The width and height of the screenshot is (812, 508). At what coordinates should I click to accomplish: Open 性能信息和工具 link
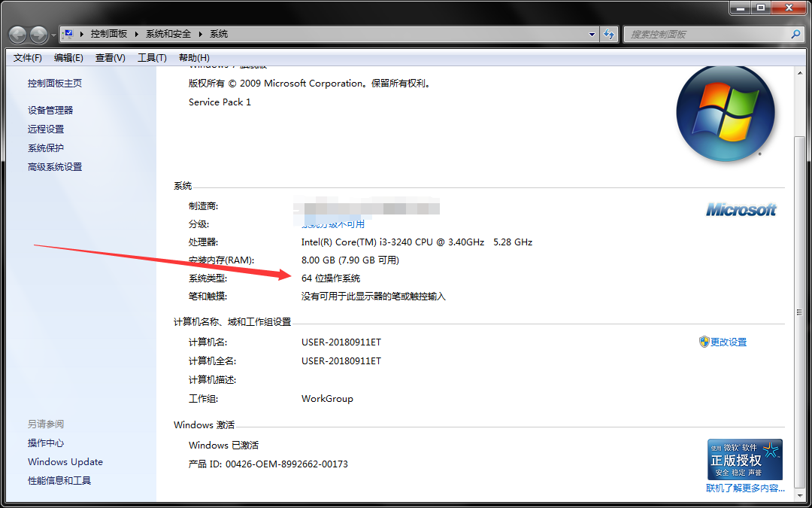(59, 480)
